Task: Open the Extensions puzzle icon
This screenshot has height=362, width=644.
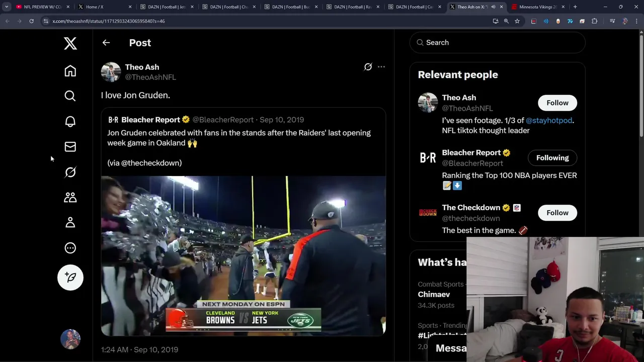Action: pos(594,21)
